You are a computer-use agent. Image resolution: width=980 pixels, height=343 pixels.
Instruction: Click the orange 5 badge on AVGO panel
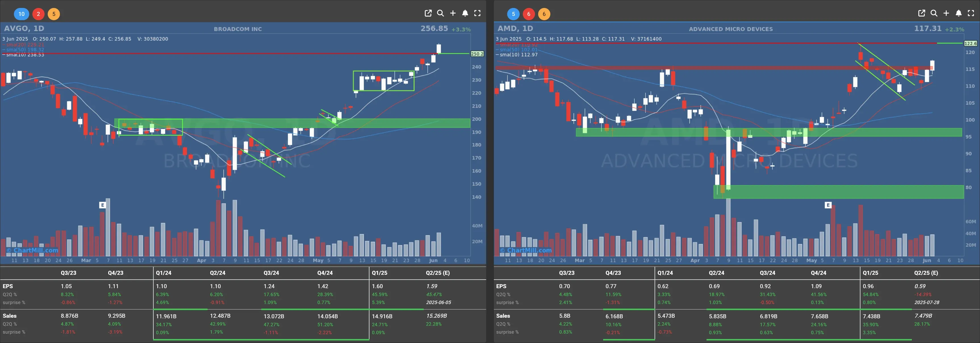54,14
